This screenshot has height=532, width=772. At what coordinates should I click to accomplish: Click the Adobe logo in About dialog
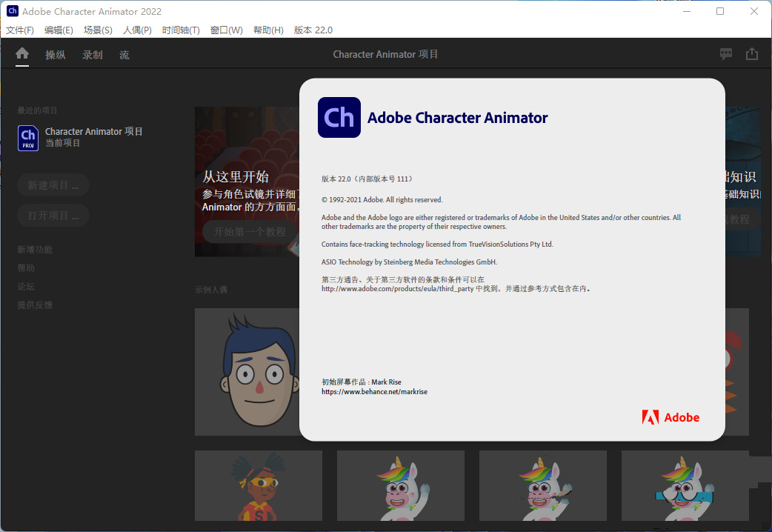670,417
